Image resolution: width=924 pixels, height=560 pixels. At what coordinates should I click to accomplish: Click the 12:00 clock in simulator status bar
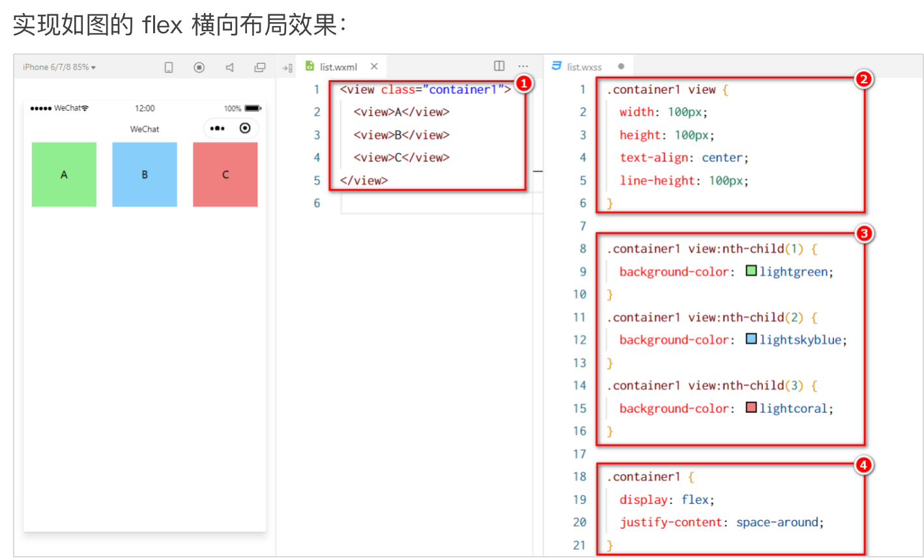[x=145, y=108]
